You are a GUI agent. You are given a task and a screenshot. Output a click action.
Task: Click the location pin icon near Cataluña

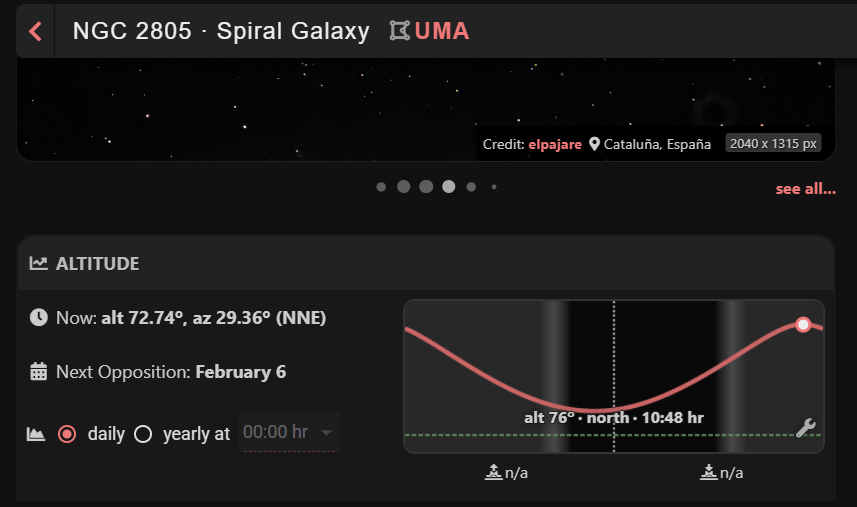pyautogui.click(x=595, y=144)
